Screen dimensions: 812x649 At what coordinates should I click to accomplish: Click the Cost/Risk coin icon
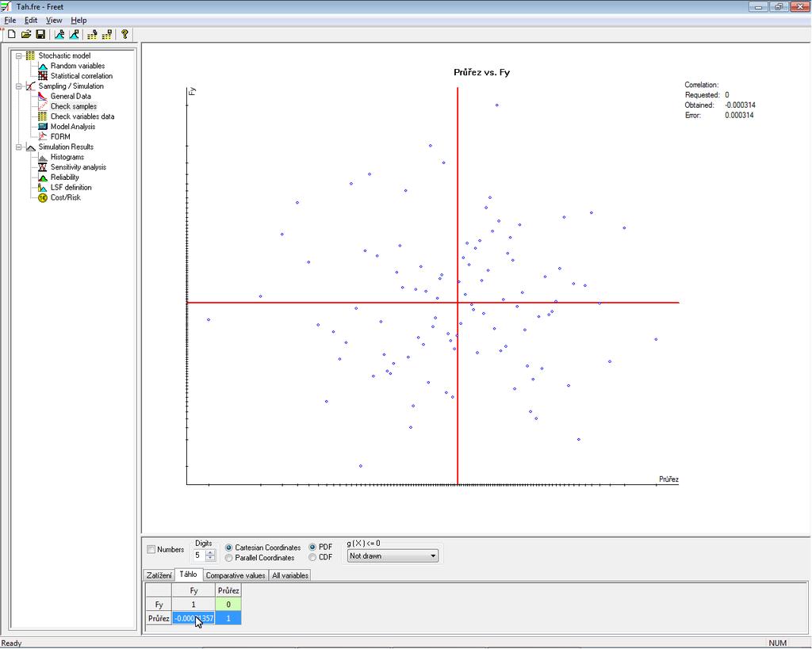(43, 197)
